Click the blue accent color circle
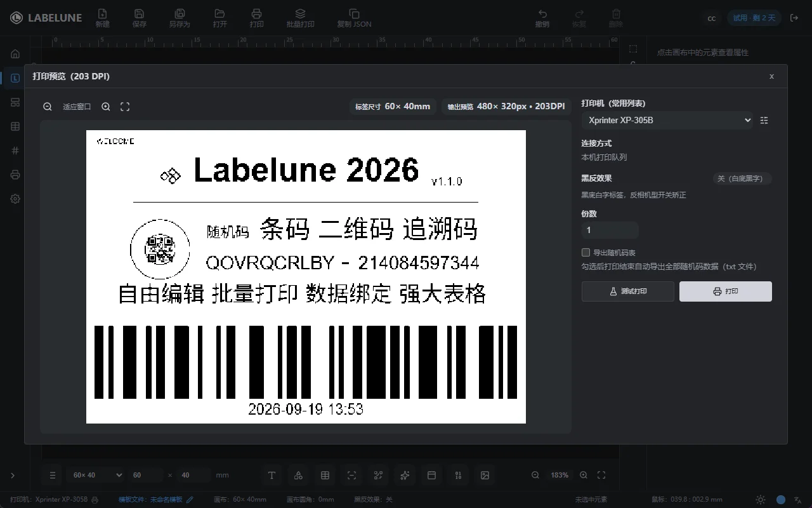Viewport: 812px width, 508px height. (781, 500)
